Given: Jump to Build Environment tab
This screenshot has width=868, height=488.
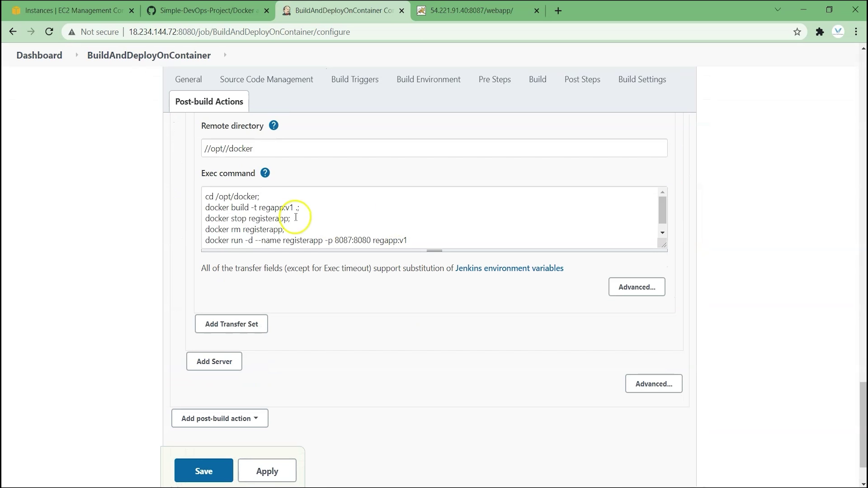Looking at the screenshot, I should click(429, 79).
